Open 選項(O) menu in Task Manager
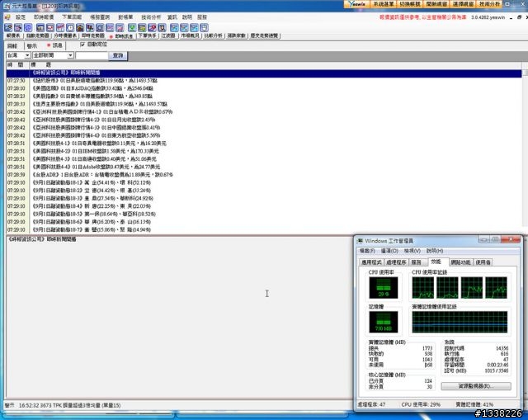Image resolution: width=528 pixels, height=420 pixels. (389, 251)
